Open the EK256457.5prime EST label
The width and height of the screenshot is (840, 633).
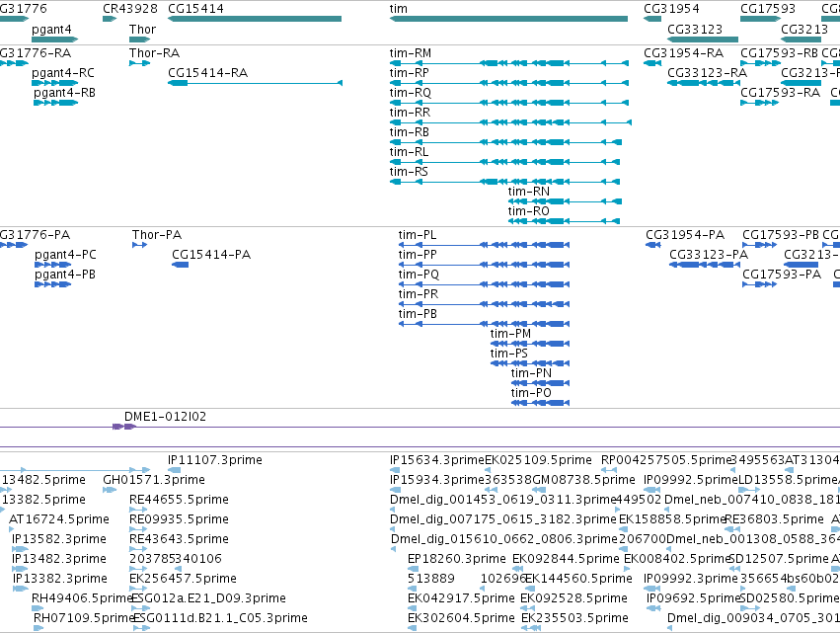[183, 579]
